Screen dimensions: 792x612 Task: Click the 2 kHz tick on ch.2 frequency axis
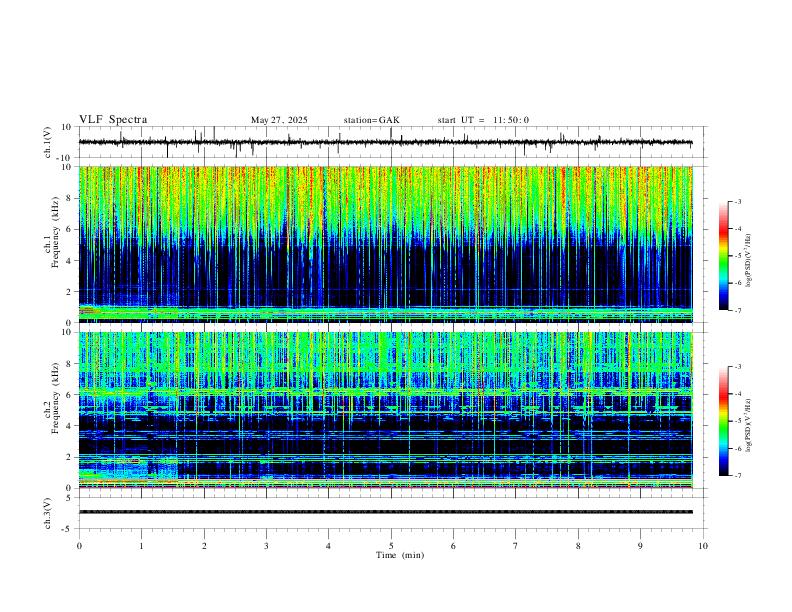pos(69,457)
